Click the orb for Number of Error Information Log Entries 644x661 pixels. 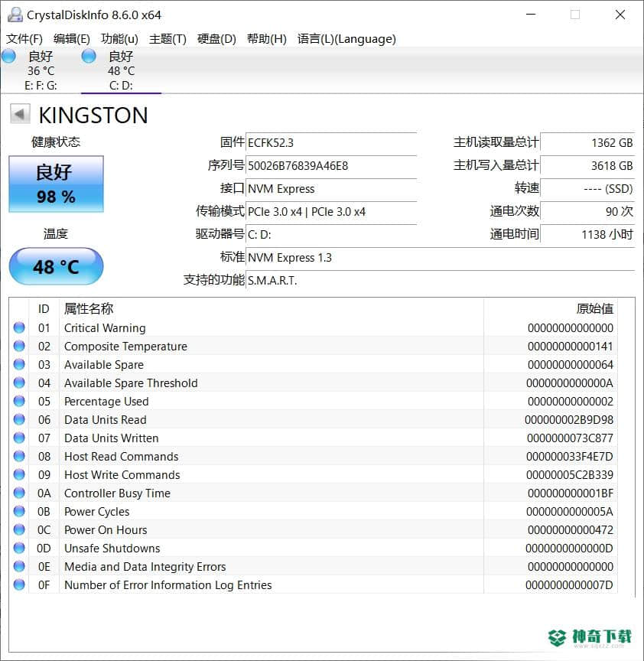point(19,584)
